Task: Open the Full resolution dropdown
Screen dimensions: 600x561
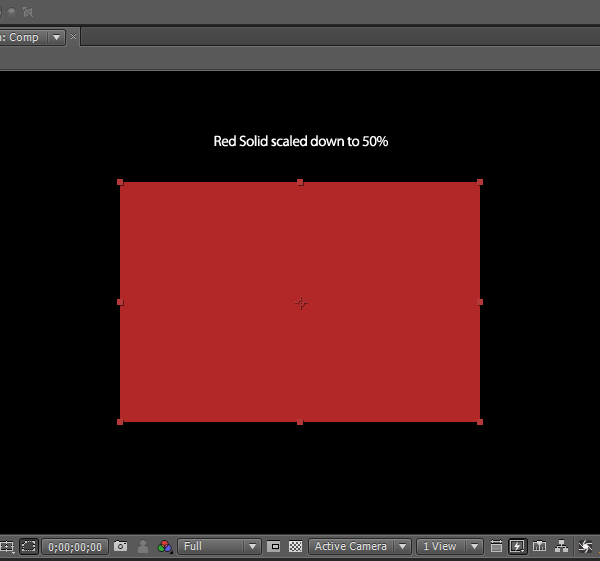Action: click(219, 546)
